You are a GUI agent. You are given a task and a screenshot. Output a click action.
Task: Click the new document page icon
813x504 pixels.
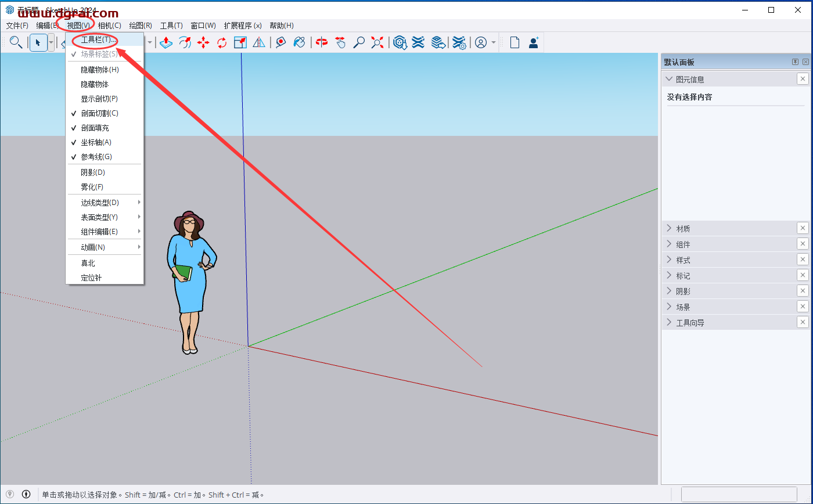click(x=515, y=42)
